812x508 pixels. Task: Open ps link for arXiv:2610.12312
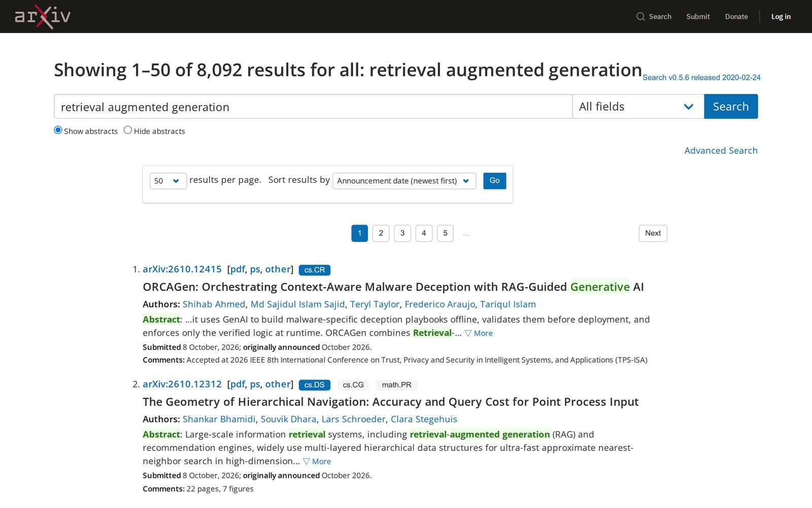(x=255, y=384)
